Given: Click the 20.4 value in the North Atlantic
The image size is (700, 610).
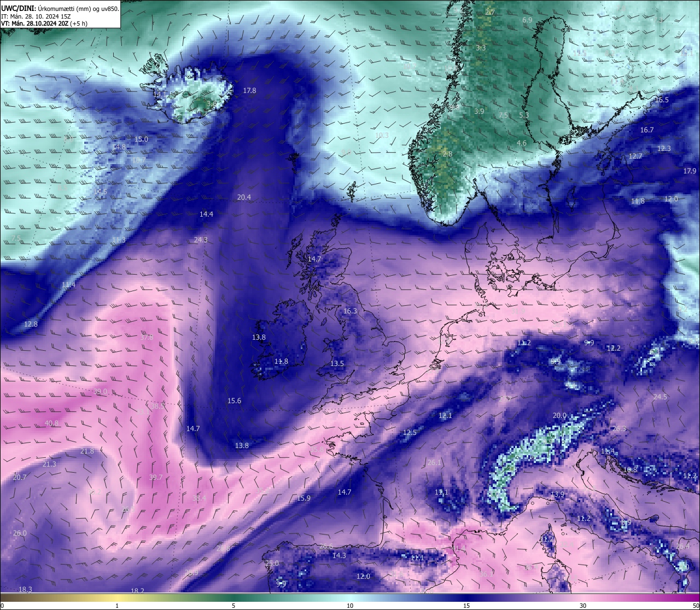Looking at the screenshot, I should coord(244,197).
